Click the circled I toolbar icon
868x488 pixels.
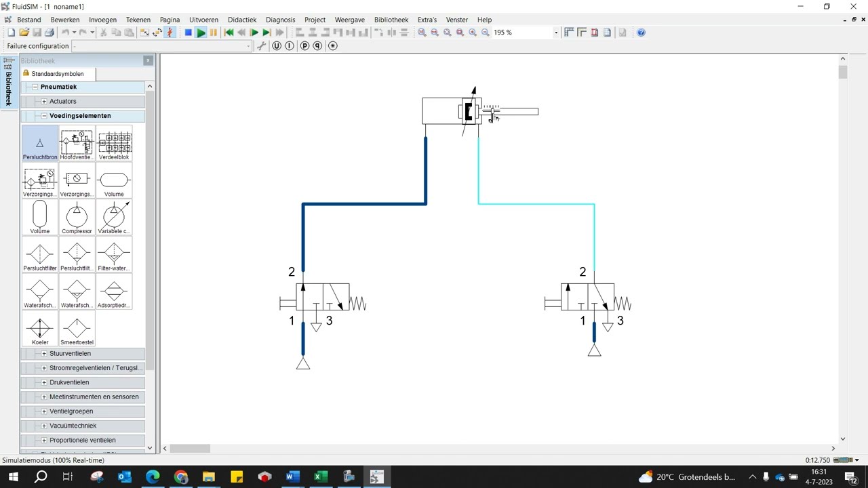pos(290,46)
